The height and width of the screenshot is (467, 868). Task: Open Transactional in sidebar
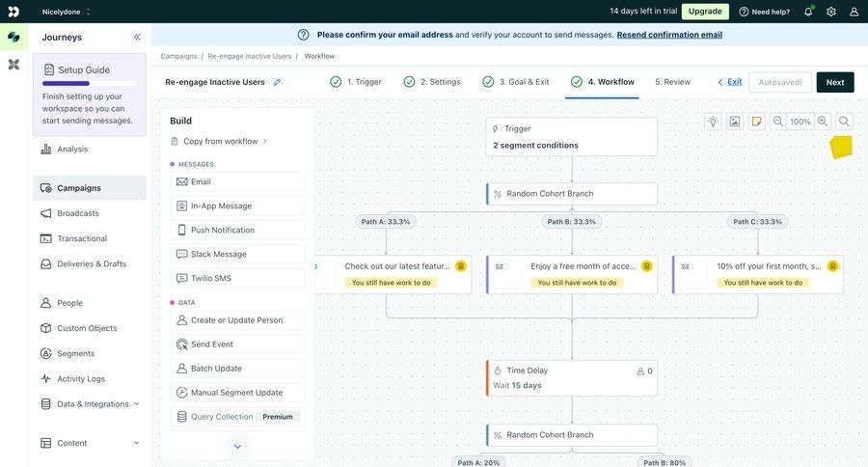tap(90, 238)
